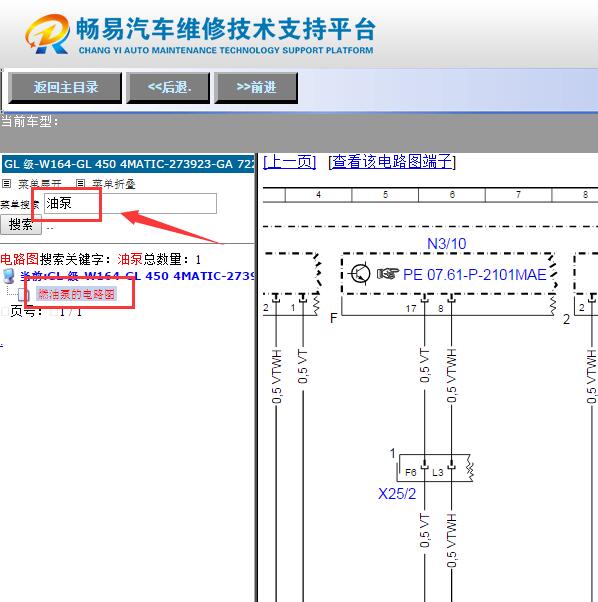Click the GL 级-W164-GL 450 4MATIC header bar
598x602 pixels.
128,164
